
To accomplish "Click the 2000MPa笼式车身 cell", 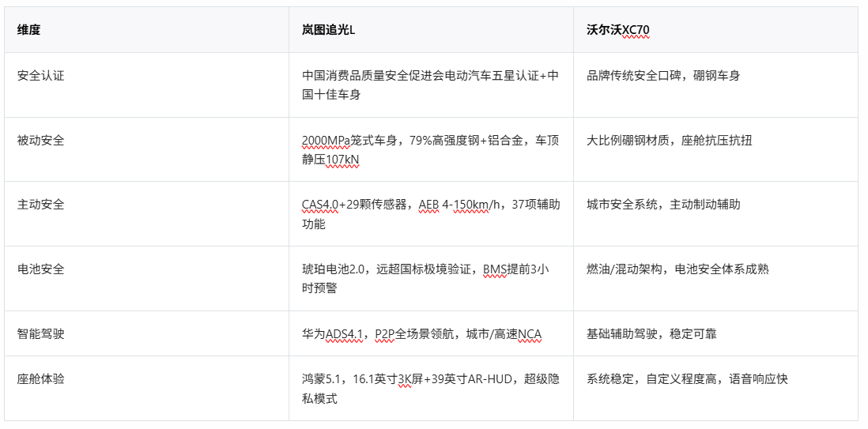I will pos(431,149).
